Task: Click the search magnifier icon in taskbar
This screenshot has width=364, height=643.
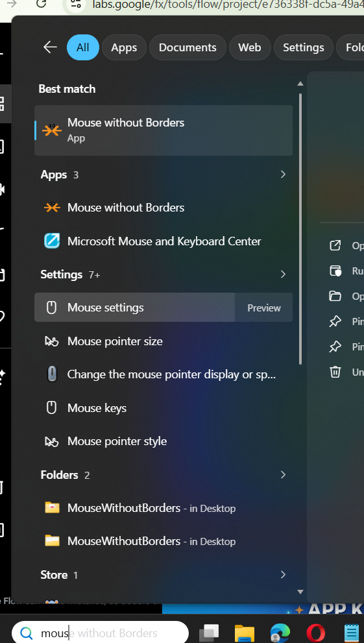Action: pos(26,633)
